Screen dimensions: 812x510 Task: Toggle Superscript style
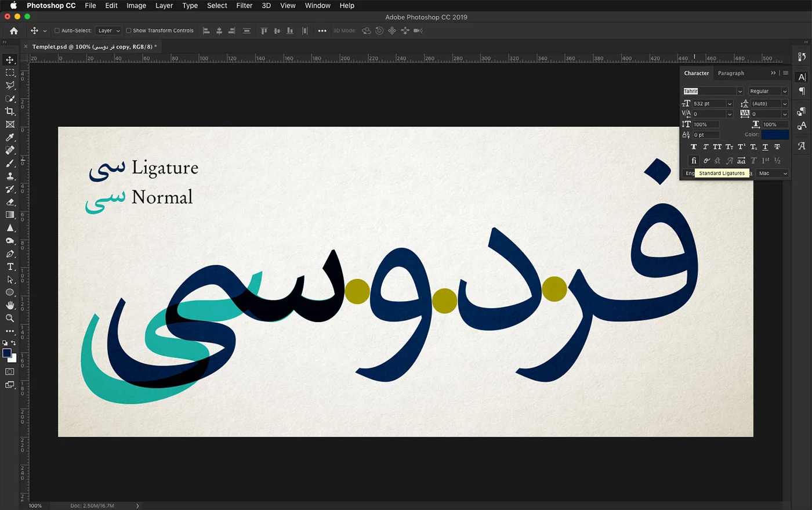click(741, 147)
